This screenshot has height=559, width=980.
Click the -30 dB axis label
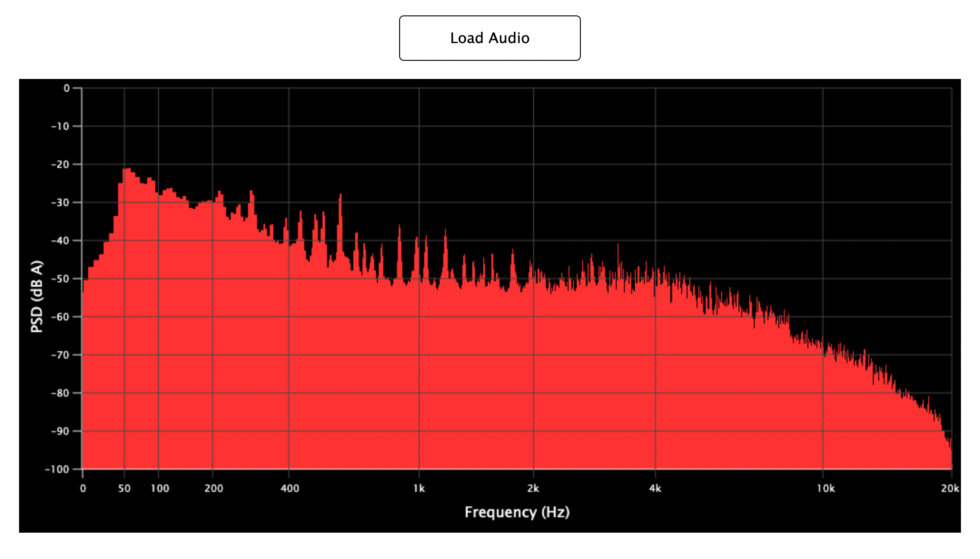[60, 202]
